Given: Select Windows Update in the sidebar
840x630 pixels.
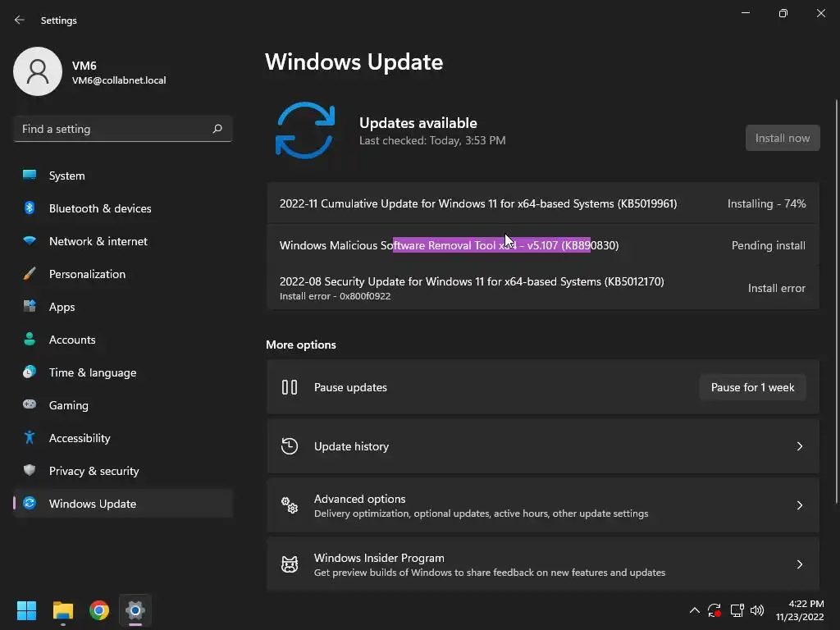Looking at the screenshot, I should coord(123,503).
